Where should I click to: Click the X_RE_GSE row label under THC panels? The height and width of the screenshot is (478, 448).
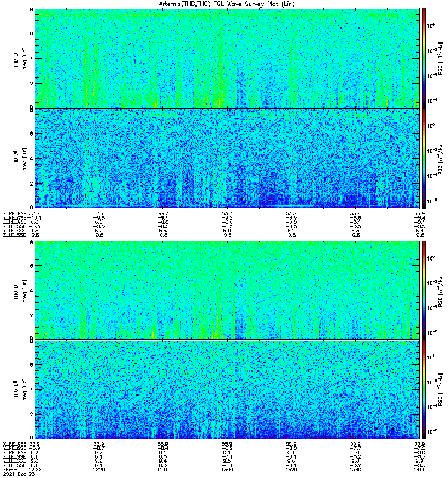click(x=14, y=444)
